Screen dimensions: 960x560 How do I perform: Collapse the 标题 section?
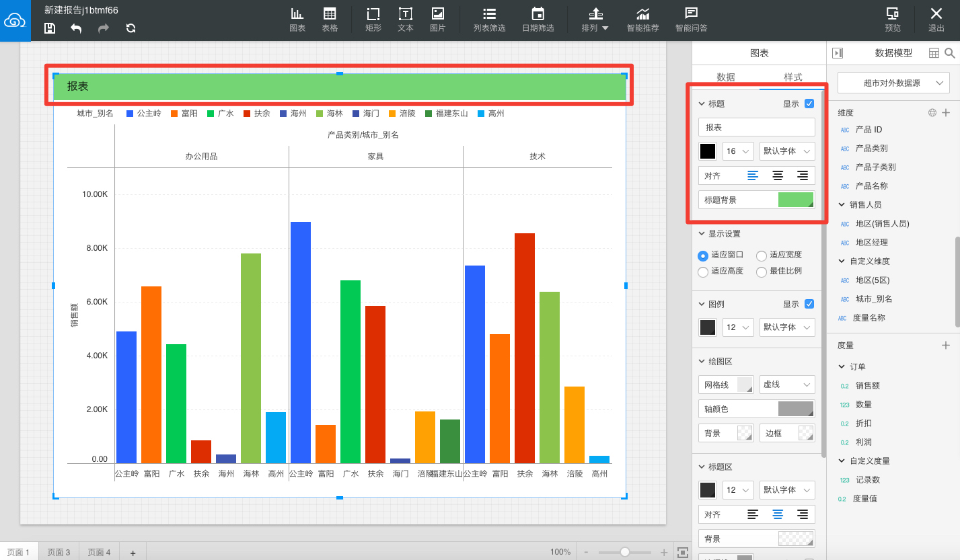702,104
